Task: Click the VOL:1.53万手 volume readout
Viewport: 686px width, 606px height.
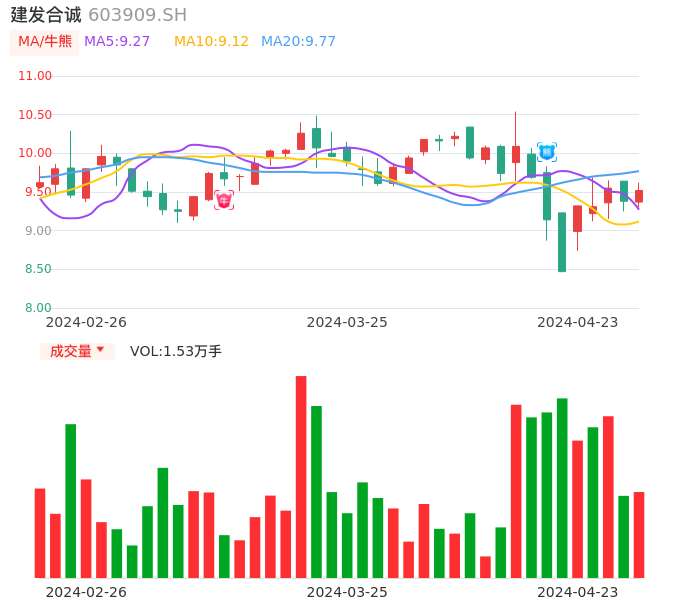Action: tap(176, 351)
